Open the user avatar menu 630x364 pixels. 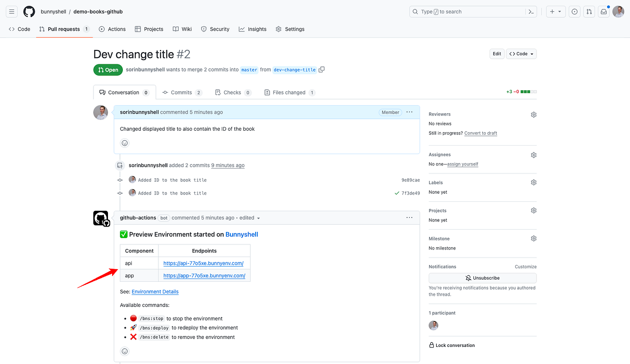[x=618, y=12]
